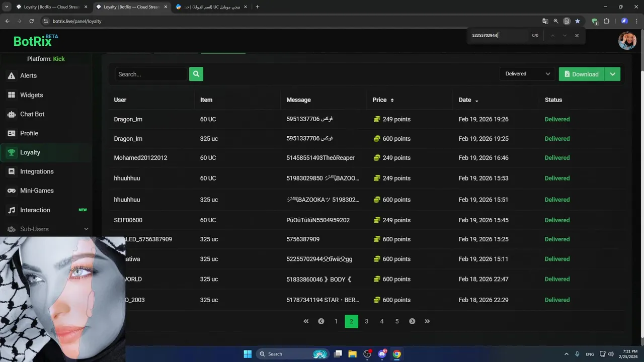Open Discord from the taskbar
This screenshot has width=644, height=362.
point(382,354)
